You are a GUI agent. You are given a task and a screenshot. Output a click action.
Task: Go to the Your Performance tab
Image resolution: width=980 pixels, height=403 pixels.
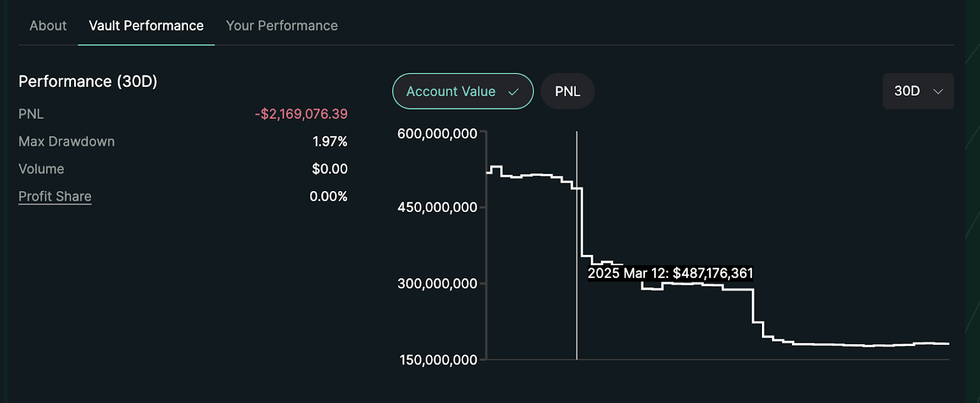pos(282,26)
